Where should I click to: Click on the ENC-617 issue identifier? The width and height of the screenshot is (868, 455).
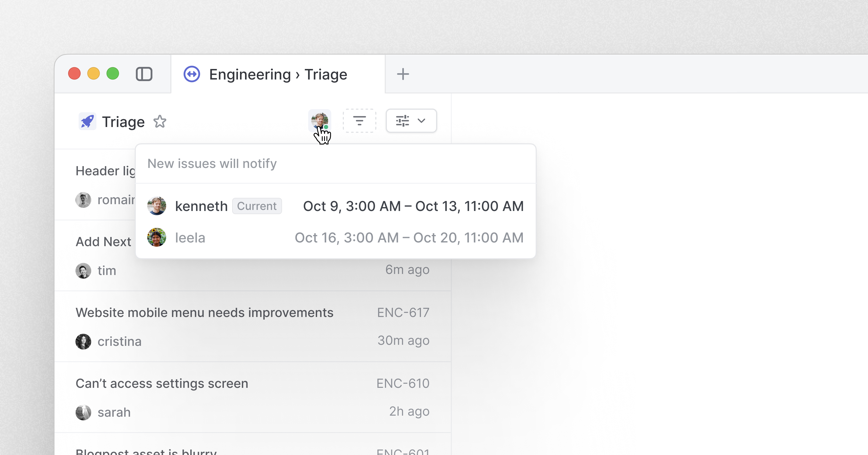pyautogui.click(x=403, y=313)
